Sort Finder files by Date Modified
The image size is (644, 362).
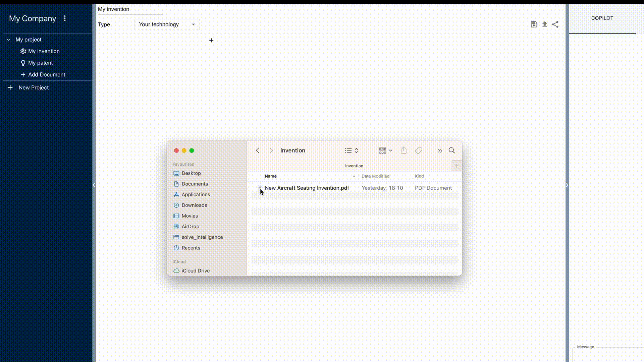coord(375,176)
